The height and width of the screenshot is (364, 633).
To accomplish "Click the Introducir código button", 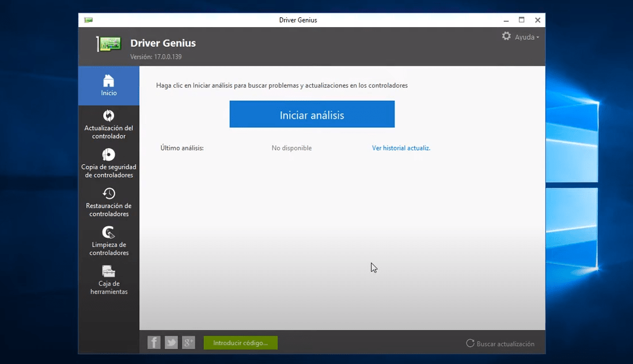I will tap(240, 343).
